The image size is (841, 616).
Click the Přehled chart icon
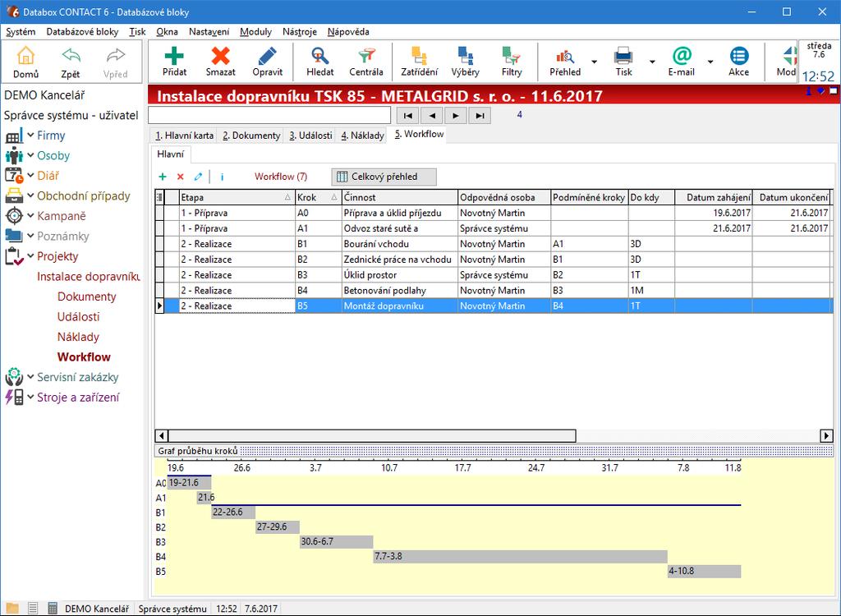tap(565, 56)
